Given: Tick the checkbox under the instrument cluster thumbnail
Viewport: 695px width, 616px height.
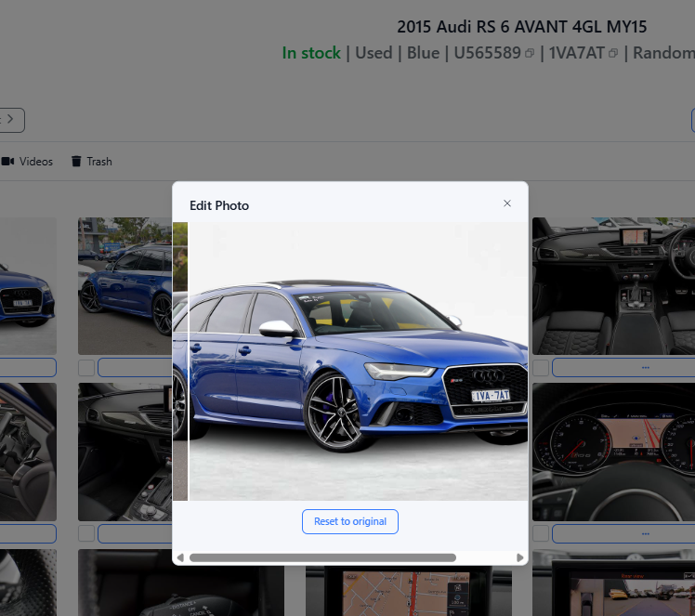Looking at the screenshot, I should pos(541,533).
